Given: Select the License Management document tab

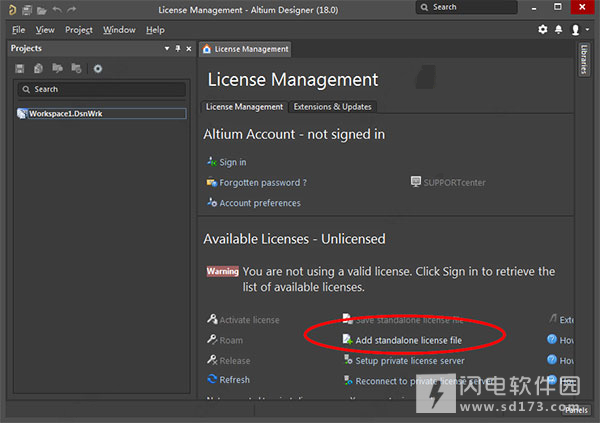Looking at the screenshot, I should pos(245,49).
